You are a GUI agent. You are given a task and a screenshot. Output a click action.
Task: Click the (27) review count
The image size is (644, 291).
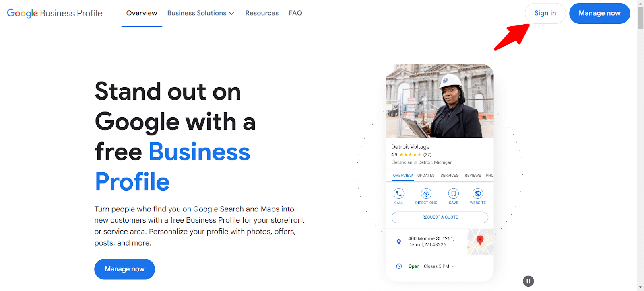427,154
